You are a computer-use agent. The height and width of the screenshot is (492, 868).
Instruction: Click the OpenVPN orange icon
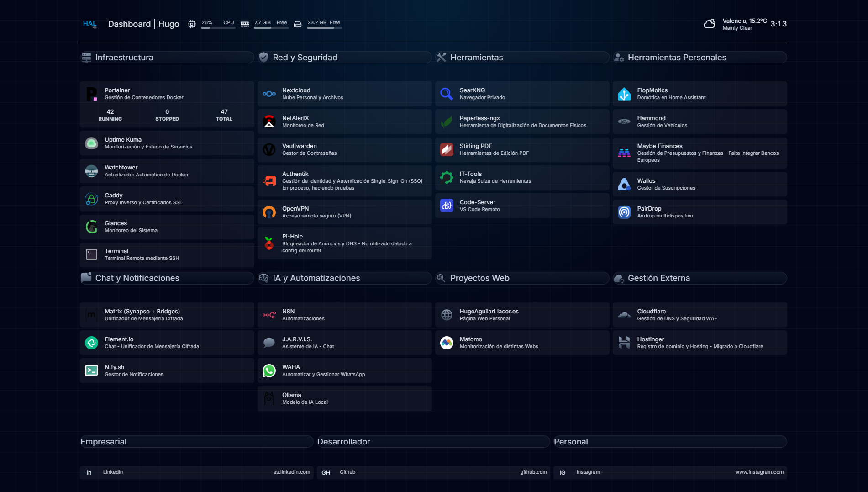269,212
